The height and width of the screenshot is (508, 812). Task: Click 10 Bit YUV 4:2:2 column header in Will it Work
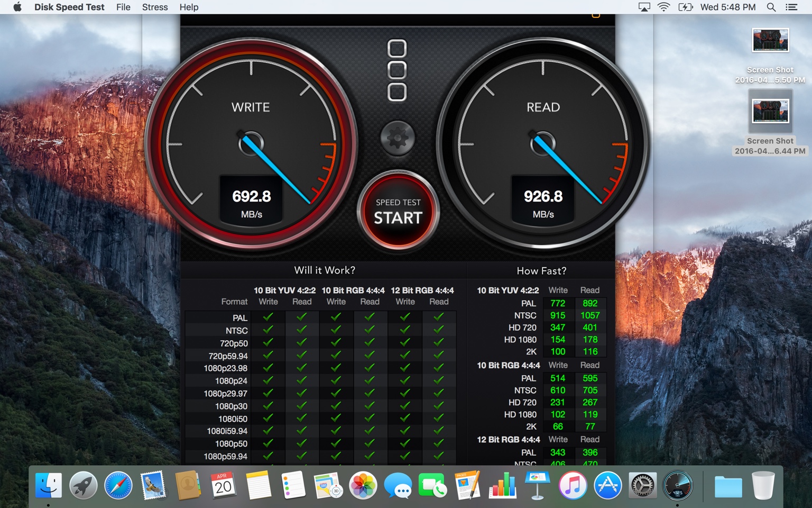point(284,291)
